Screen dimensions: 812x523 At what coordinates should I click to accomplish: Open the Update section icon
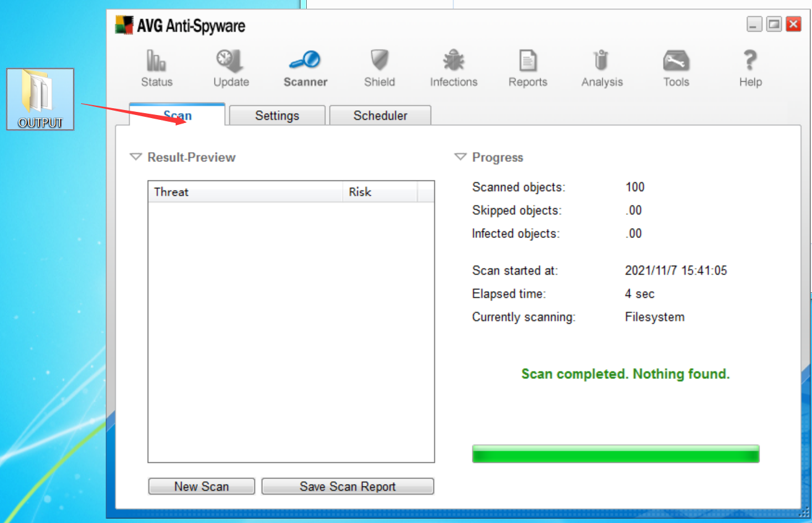click(x=231, y=61)
